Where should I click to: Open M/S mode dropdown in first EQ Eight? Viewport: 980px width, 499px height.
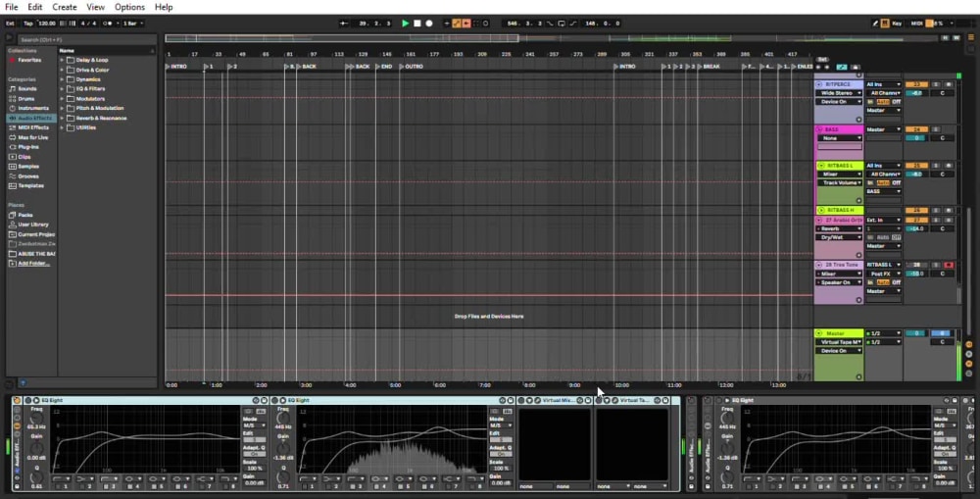click(254, 425)
